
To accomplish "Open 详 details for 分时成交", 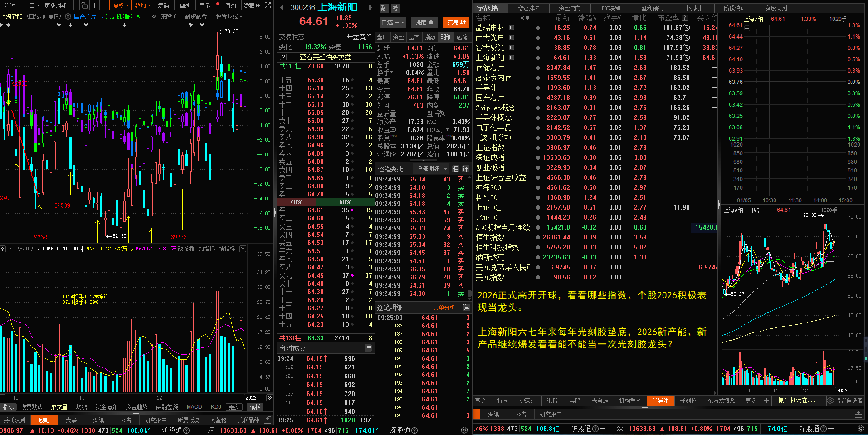I will click(368, 348).
